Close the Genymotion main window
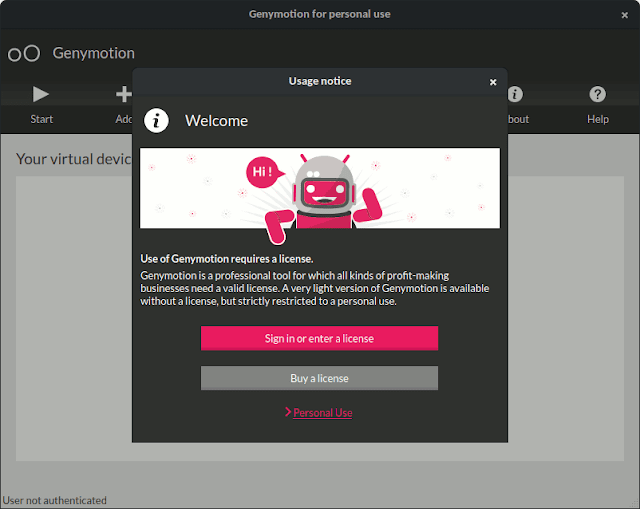Viewport: 640px width, 509px height. click(x=624, y=15)
